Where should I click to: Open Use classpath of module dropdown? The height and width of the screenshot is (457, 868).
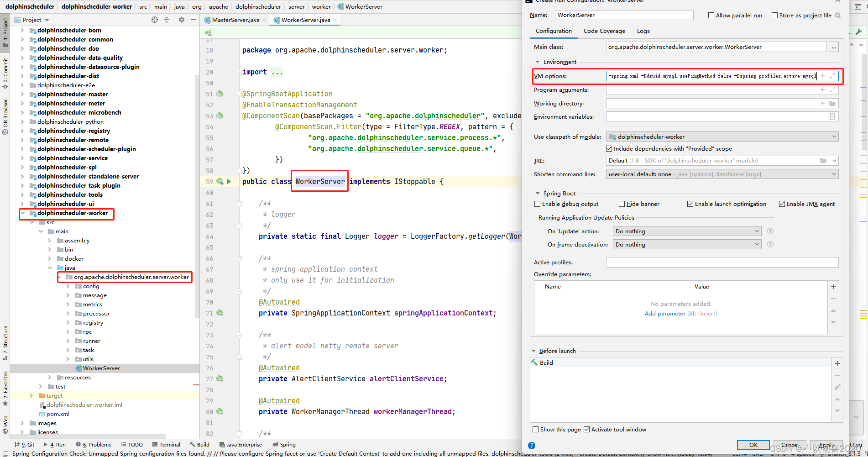pos(722,137)
